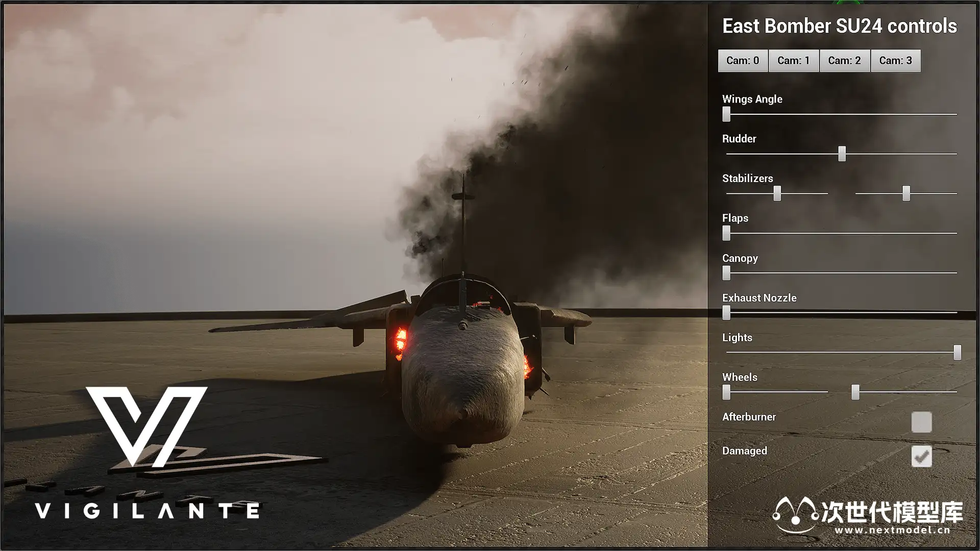Click the Vigilante V logo

(146, 426)
